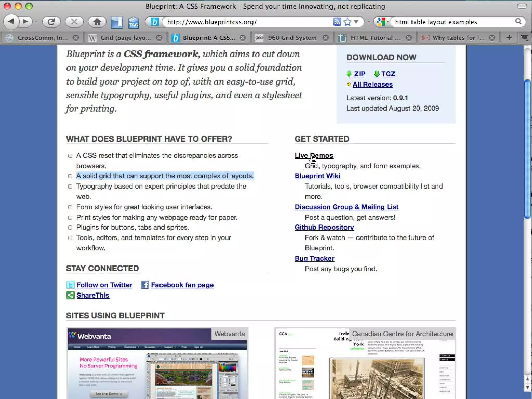The width and height of the screenshot is (532, 399).
Task: Click checkbox bullet beside CSS reset item
Action: click(x=70, y=156)
